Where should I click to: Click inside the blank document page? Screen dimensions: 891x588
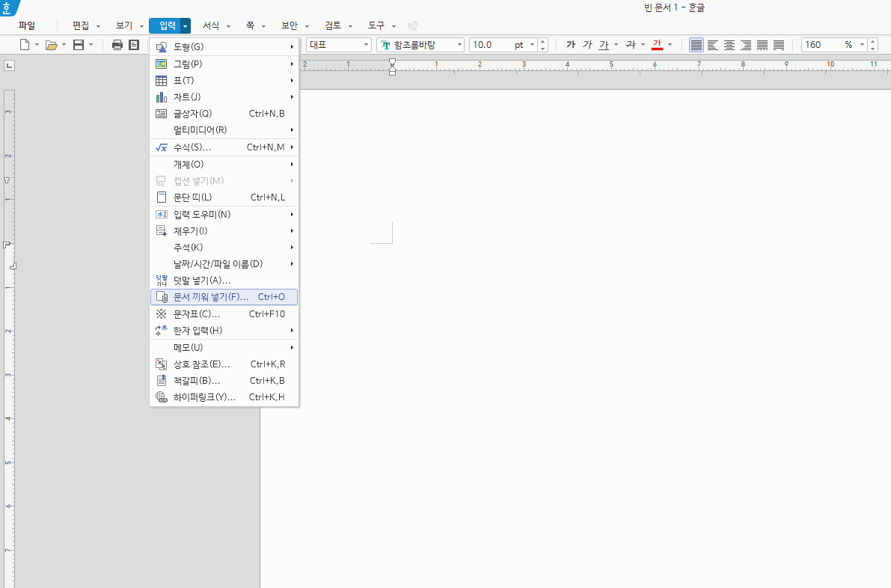coord(575,339)
